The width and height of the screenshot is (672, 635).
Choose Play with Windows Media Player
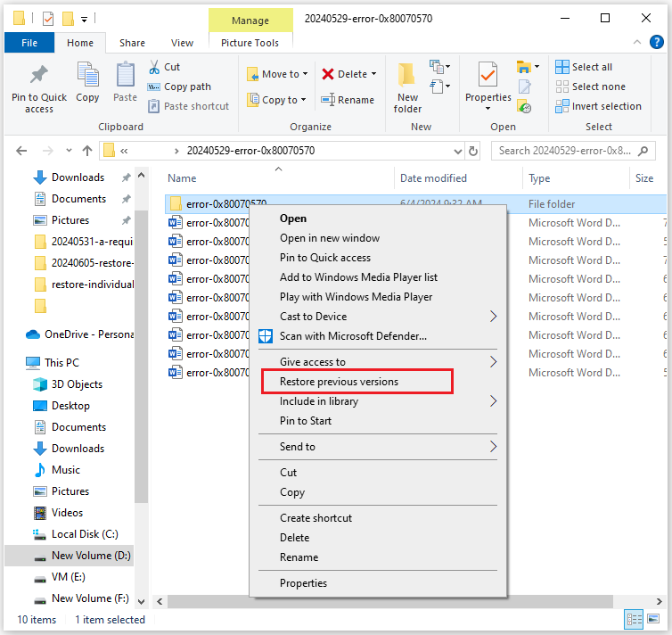point(356,297)
